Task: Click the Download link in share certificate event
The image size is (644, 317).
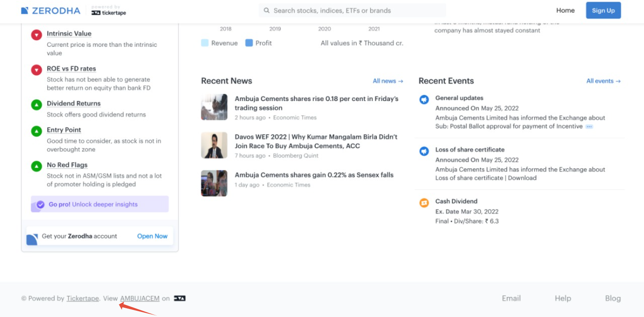Action: coord(522,178)
